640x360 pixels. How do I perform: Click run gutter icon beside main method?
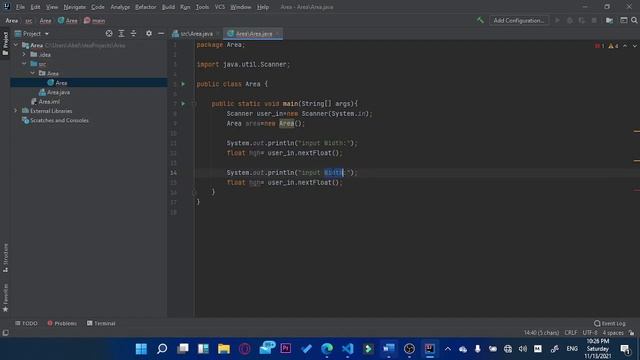tap(183, 104)
